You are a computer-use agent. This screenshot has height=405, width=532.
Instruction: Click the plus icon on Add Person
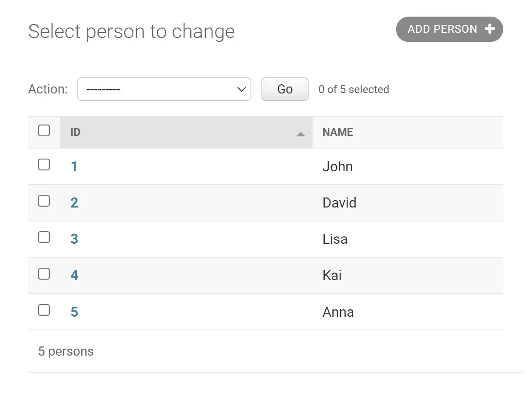490,29
